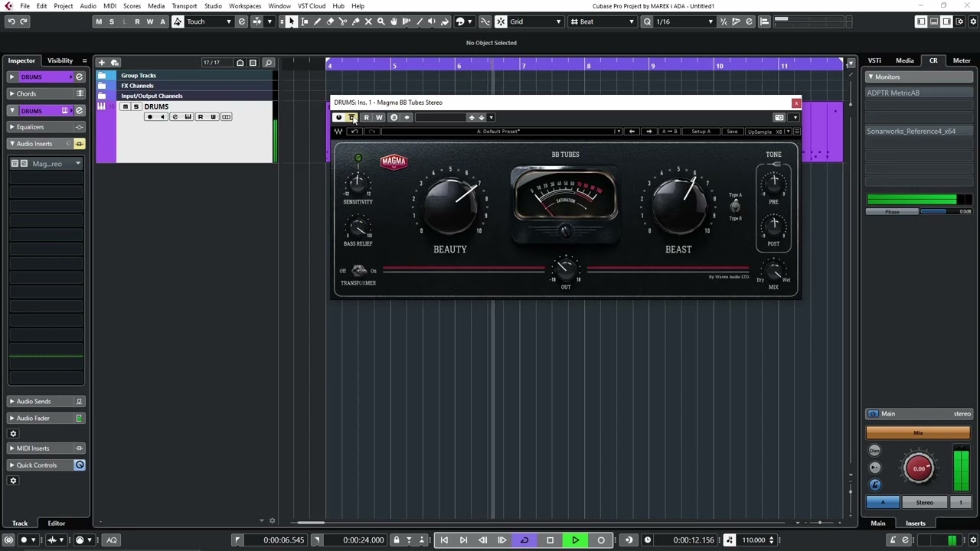Open toolbar setup gear icon
This screenshot has height=551, width=980.
972,21
